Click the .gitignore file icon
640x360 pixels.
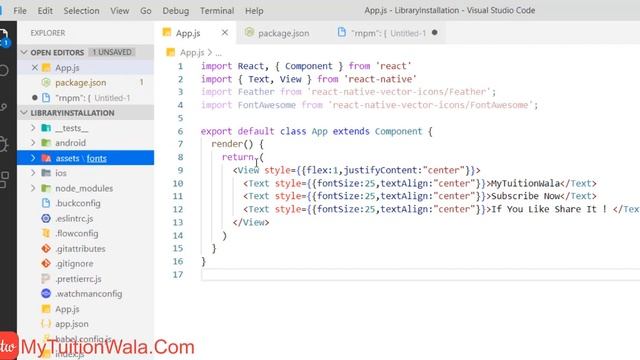click(46, 263)
